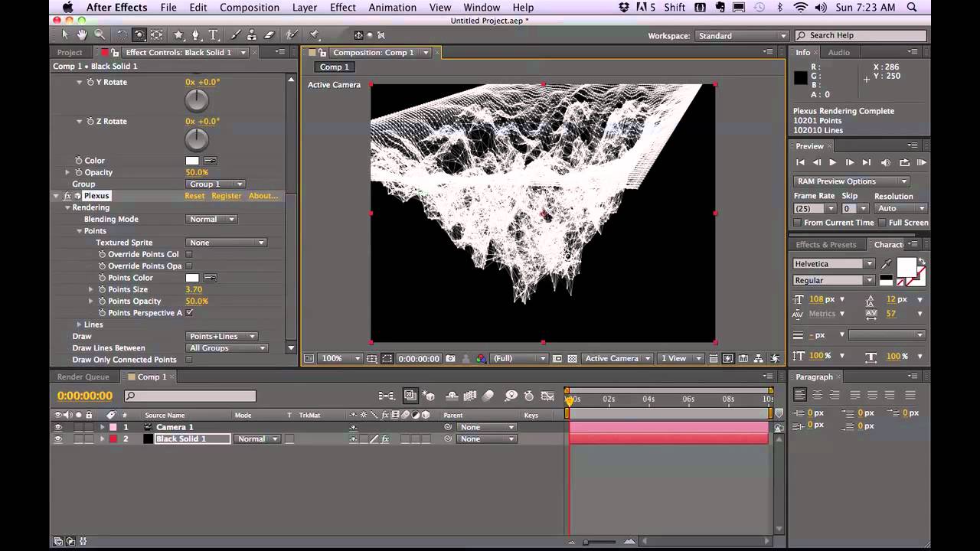Activate the Eraser tool
This screenshot has height=551, width=980.
coord(269,35)
